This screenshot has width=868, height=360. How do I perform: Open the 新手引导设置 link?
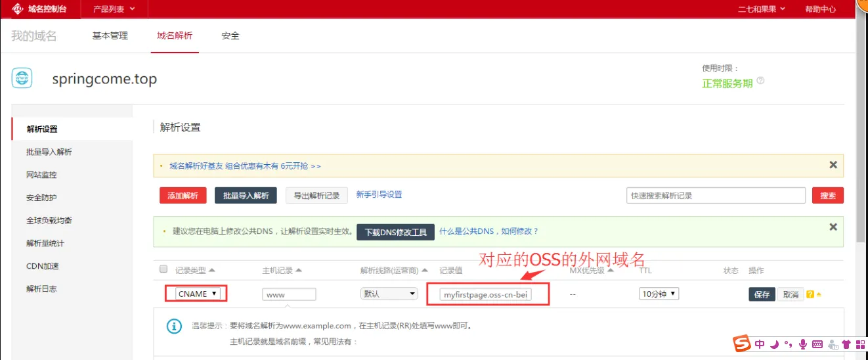379,194
